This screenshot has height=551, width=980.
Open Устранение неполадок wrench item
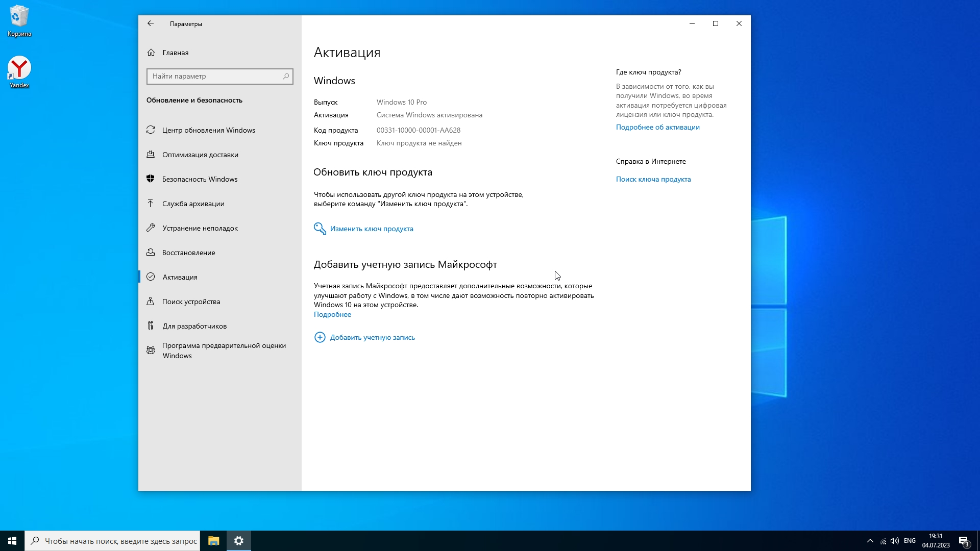[x=200, y=228]
